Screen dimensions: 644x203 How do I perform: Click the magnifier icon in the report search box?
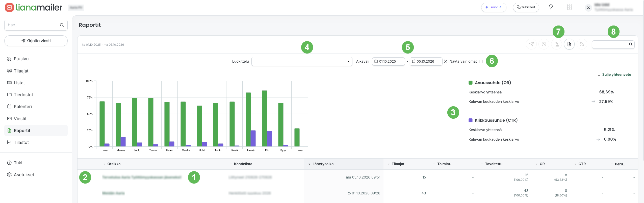pyautogui.click(x=630, y=44)
